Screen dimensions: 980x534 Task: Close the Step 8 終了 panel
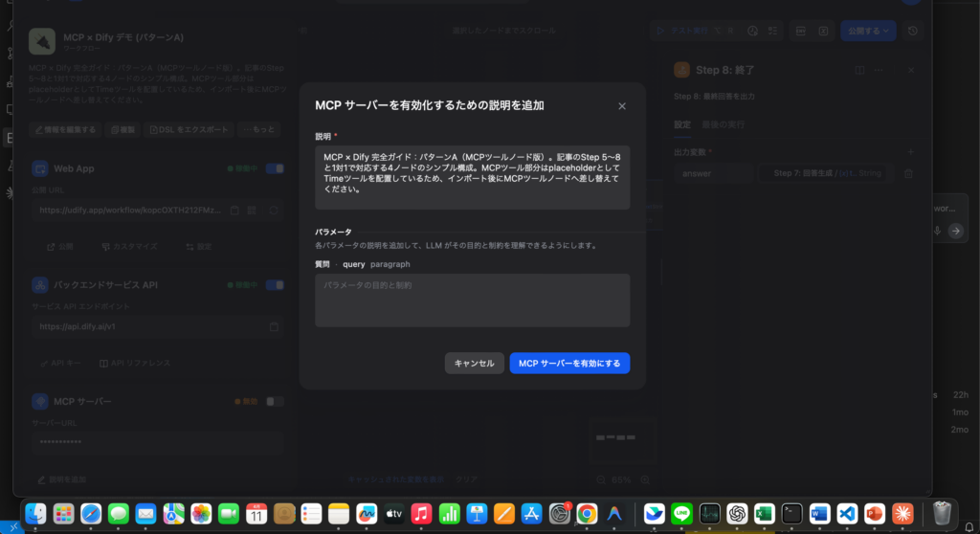coord(911,70)
